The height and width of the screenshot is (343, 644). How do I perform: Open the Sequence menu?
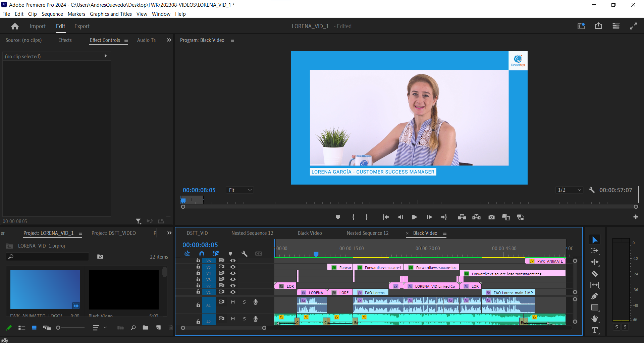pos(52,14)
